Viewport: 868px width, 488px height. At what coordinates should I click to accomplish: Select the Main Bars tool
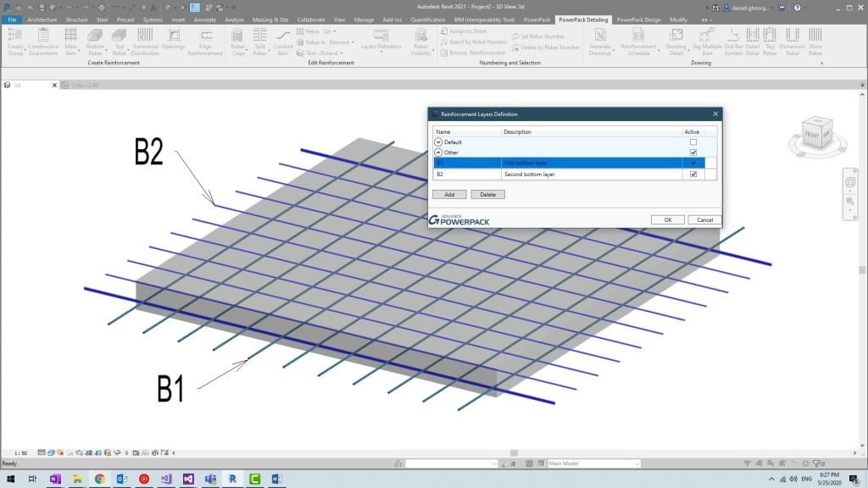71,42
